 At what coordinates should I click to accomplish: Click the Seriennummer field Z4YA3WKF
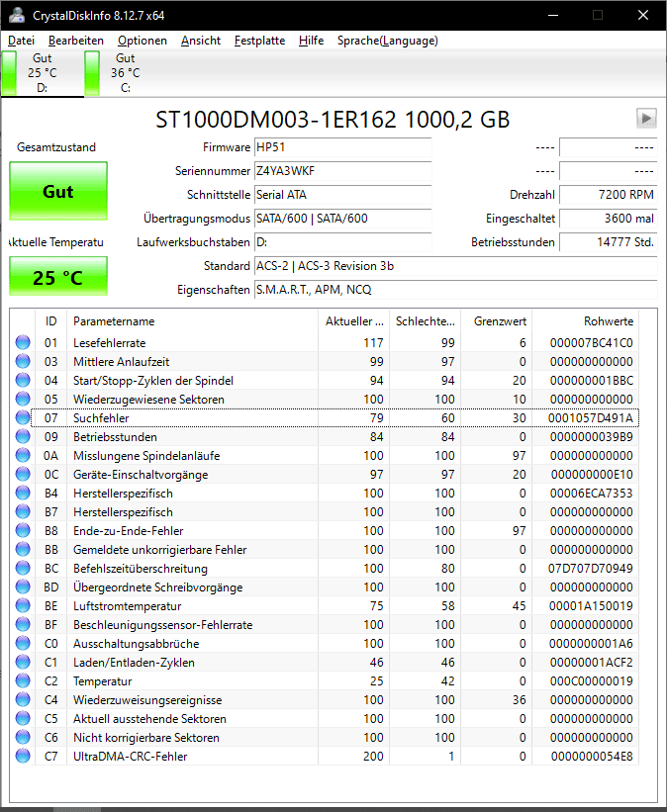[343, 171]
